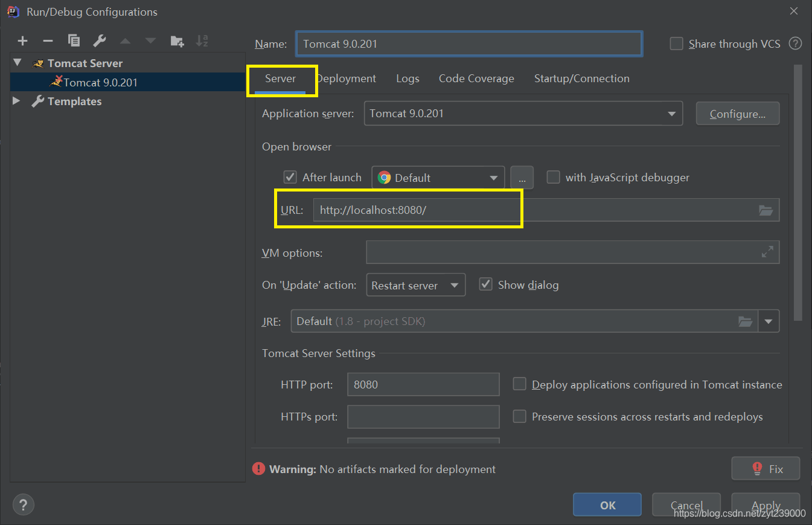Open Application server dropdown
812x525 pixels.
[523, 114]
